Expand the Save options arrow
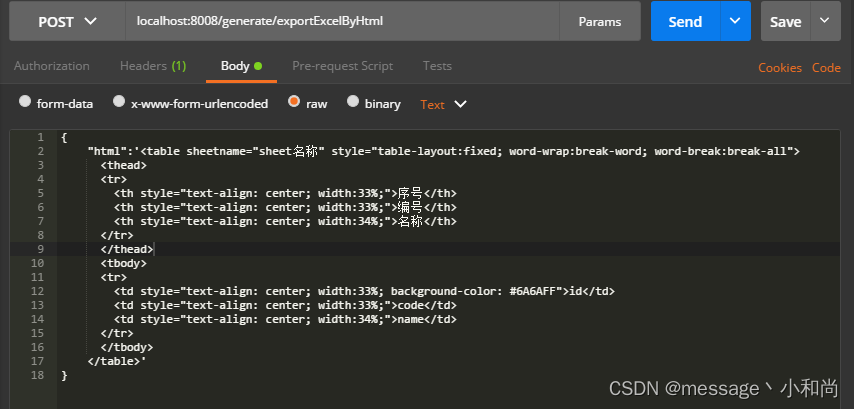This screenshot has width=854, height=409. point(825,21)
